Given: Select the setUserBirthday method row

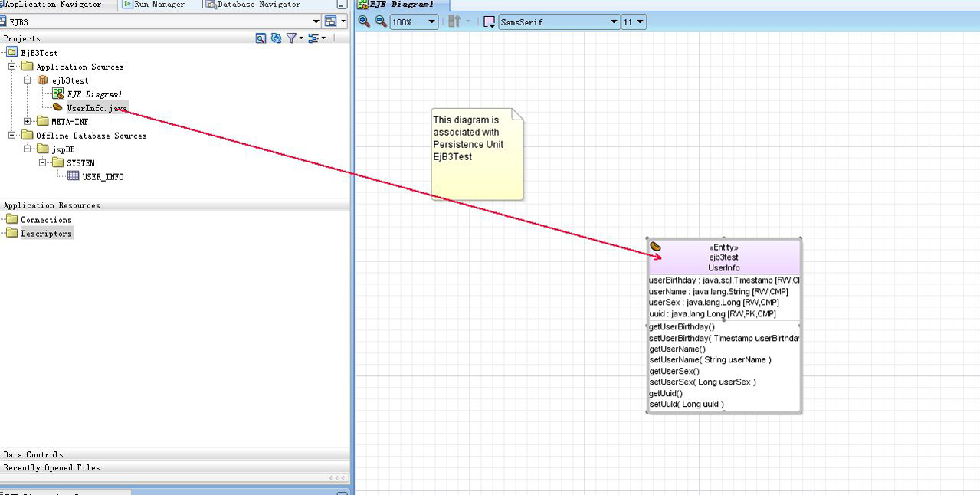Looking at the screenshot, I should pos(724,338).
